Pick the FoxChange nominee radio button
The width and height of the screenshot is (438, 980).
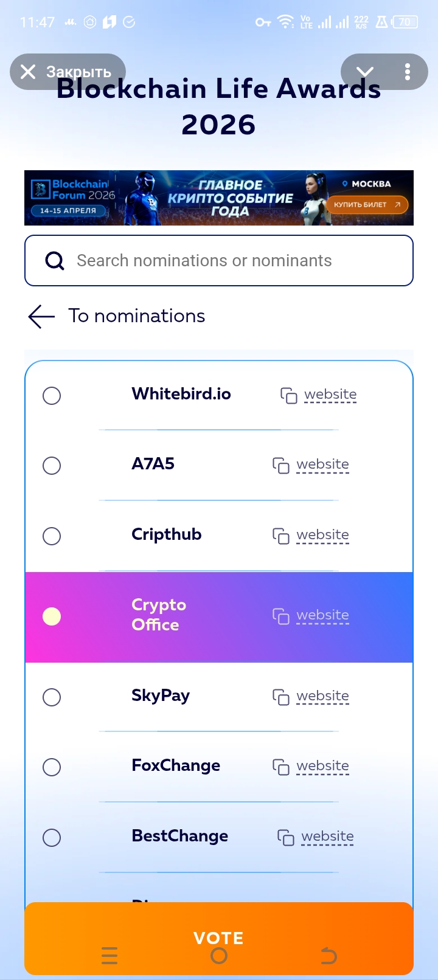coord(52,767)
